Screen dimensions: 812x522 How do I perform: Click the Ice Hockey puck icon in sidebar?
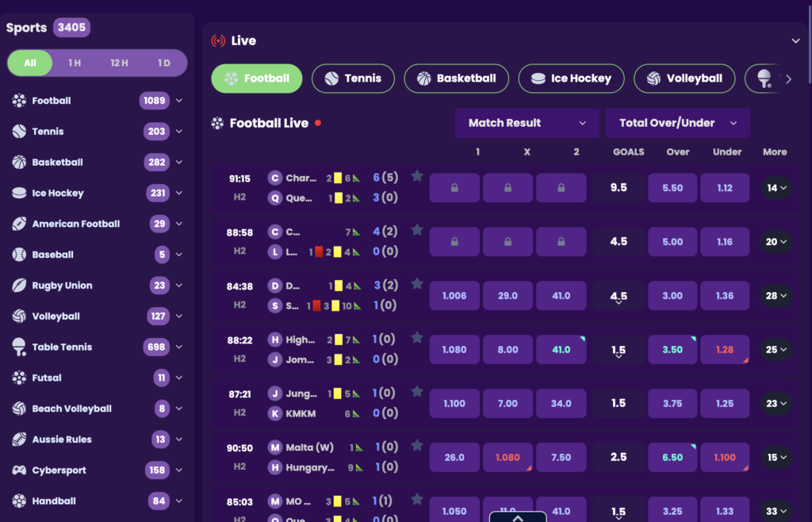(x=19, y=193)
